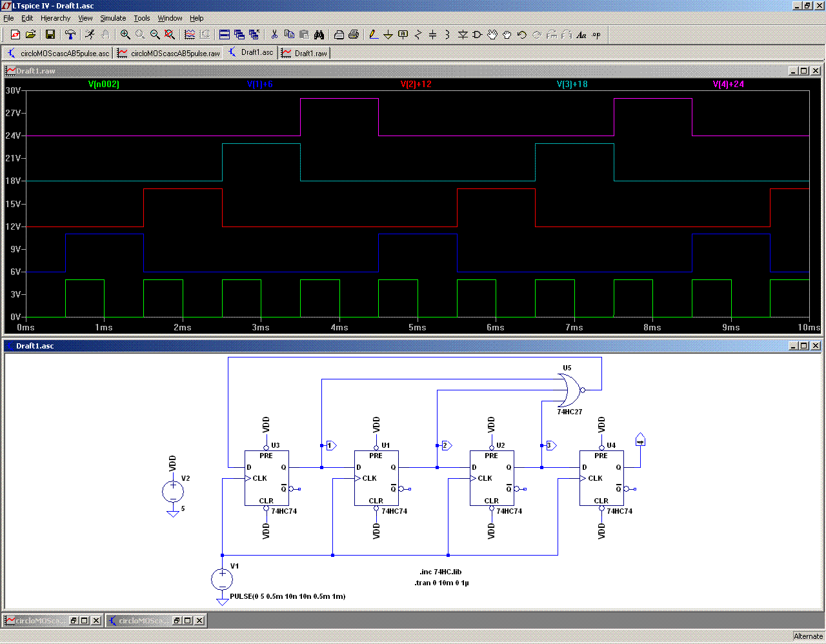
Task: Open the Hierarchy menu
Action: click(55, 18)
